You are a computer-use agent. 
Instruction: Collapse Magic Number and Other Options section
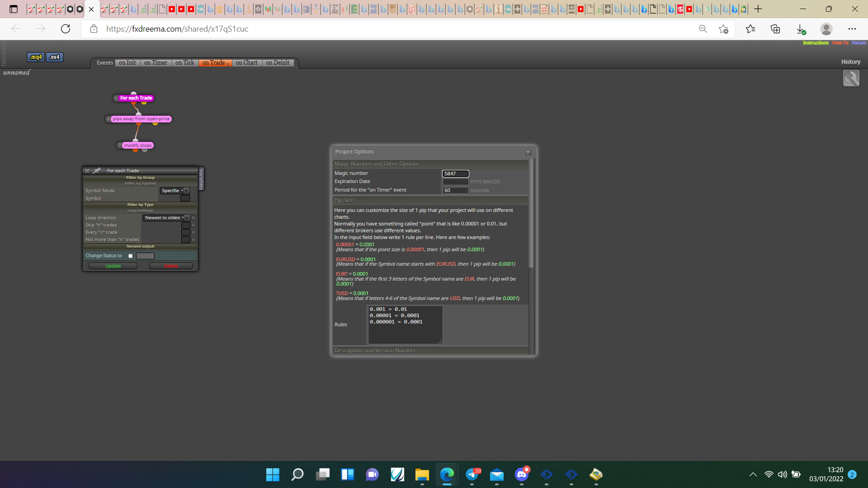[430, 164]
